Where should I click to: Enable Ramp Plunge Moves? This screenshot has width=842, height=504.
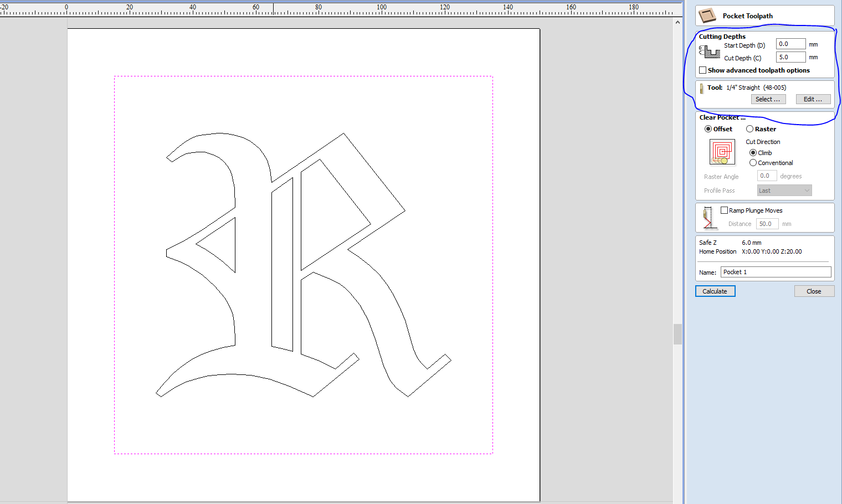coord(724,209)
